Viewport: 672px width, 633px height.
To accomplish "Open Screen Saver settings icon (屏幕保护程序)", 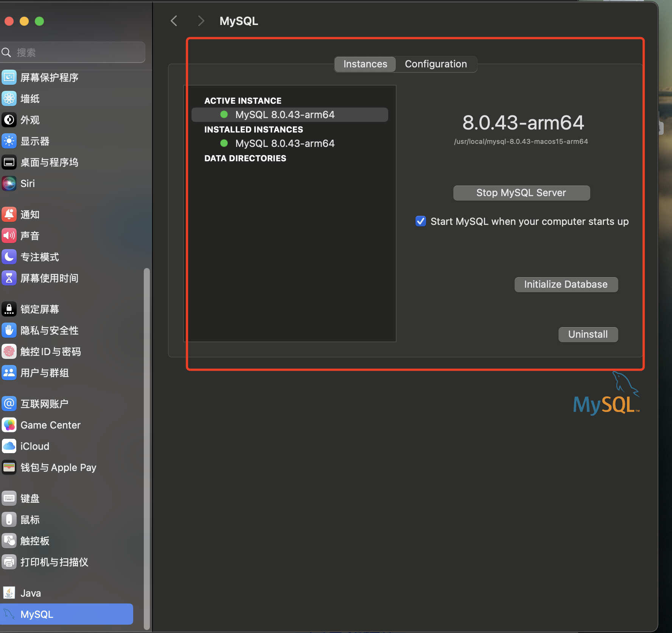I will (9, 78).
